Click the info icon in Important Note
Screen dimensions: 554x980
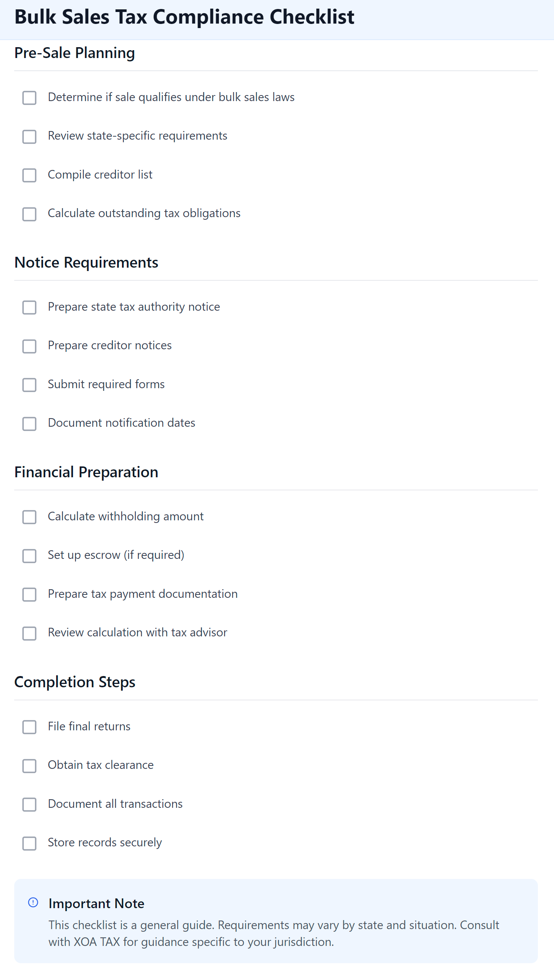pyautogui.click(x=34, y=903)
